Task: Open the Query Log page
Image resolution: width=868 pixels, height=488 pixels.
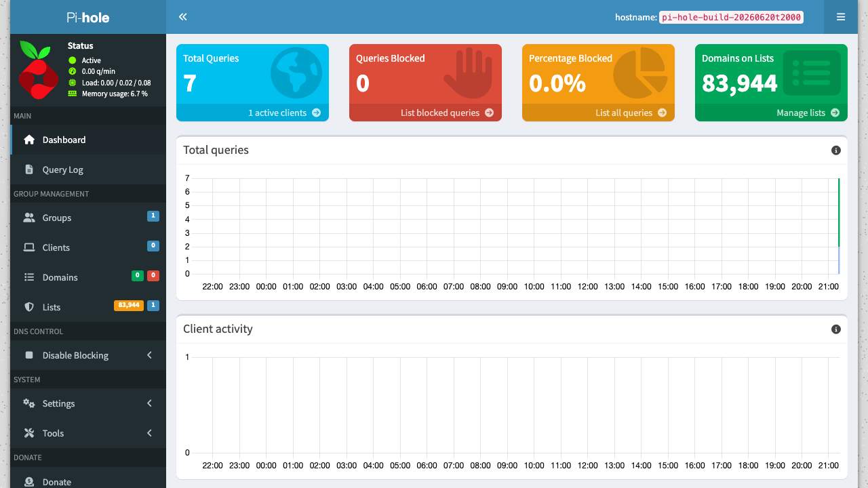Action: pos(88,169)
